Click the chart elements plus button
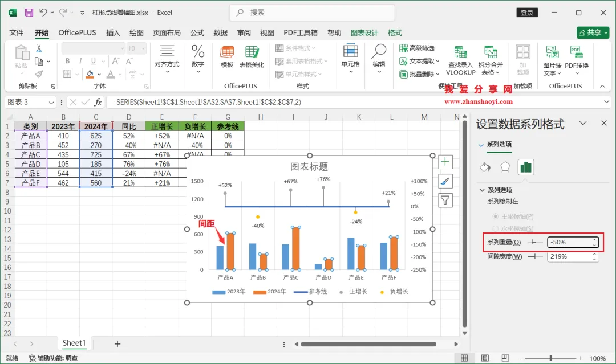 445,162
